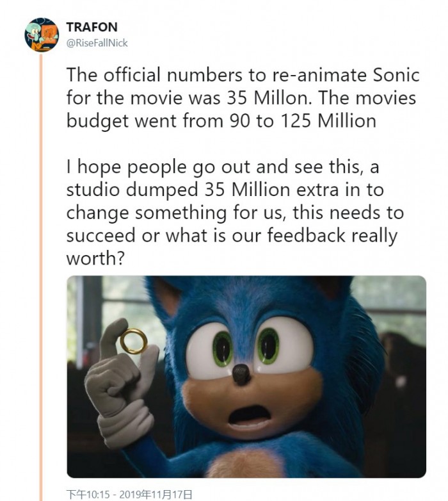Click Sonic's open mouth in the image
448x501 pixels.
coord(248,416)
